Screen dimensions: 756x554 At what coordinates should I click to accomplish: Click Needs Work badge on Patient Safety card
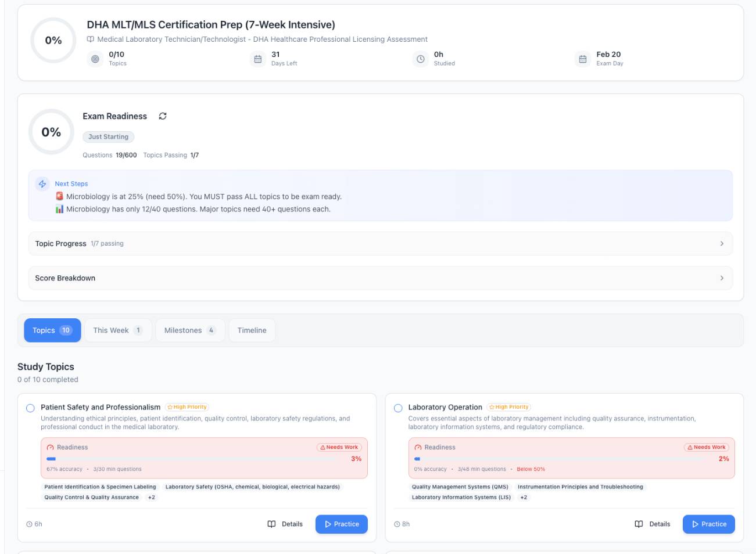click(x=339, y=447)
